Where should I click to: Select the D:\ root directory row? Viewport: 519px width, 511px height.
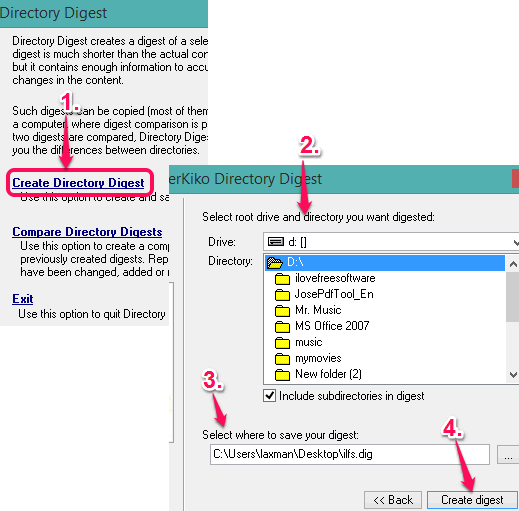(x=385, y=262)
